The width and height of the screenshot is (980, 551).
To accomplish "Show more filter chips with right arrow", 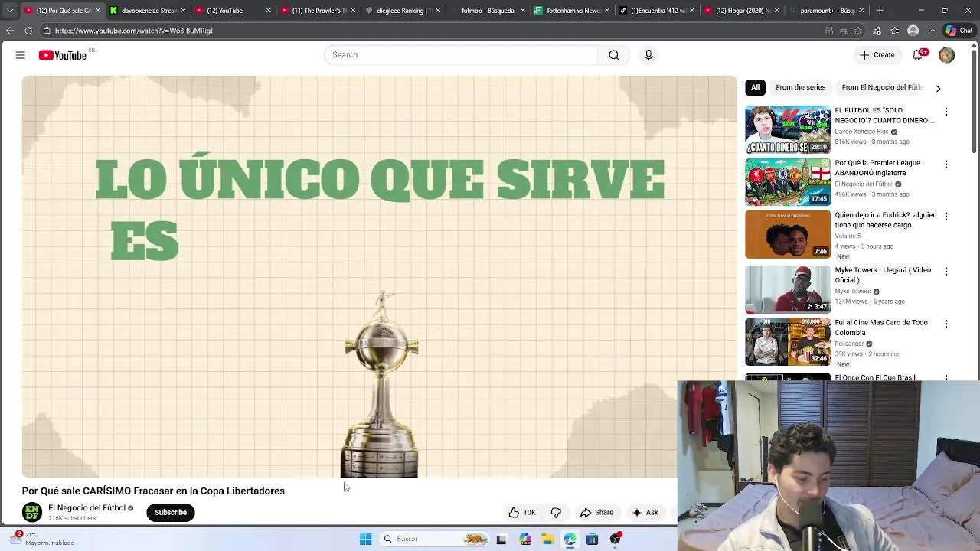I will (938, 88).
